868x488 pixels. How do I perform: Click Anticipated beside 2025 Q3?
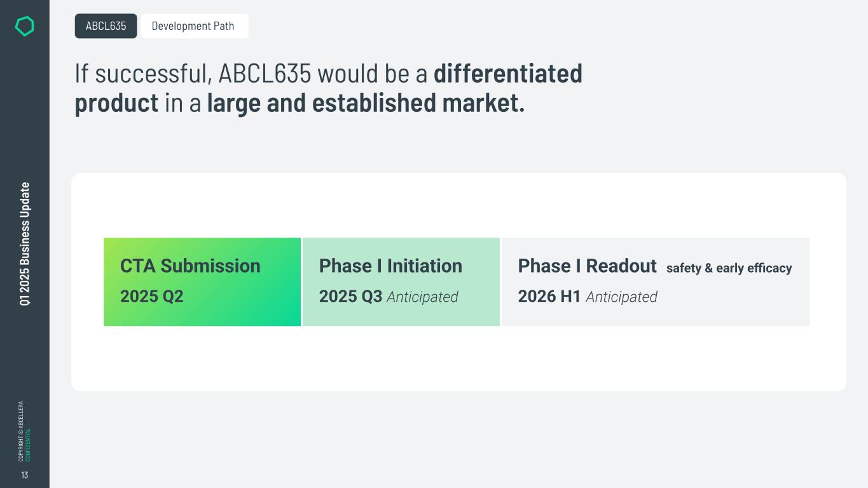tap(422, 297)
